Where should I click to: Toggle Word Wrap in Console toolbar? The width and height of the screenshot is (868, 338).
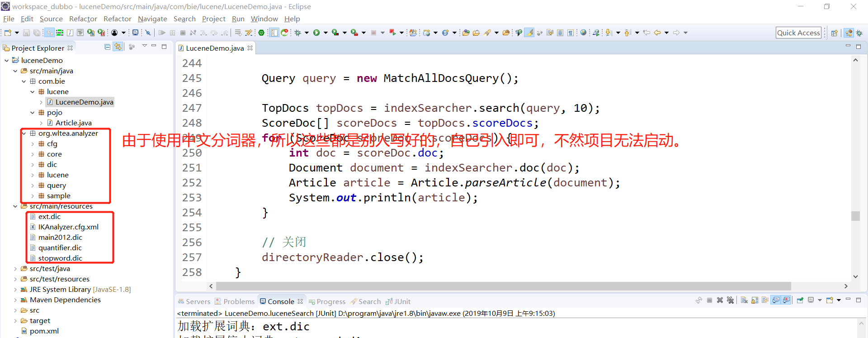coord(765,300)
